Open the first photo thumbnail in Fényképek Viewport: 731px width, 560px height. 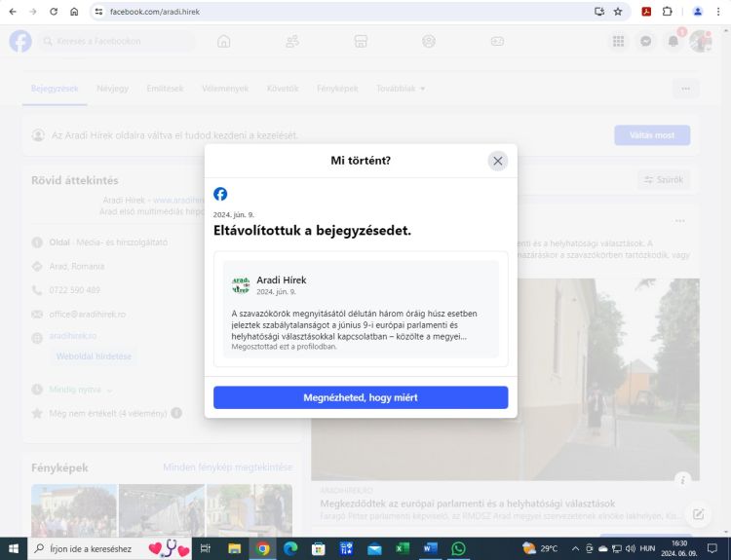[74, 510]
